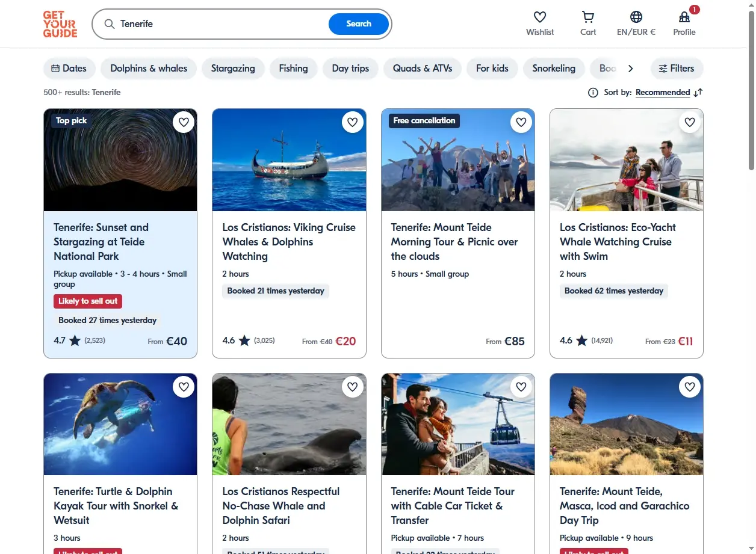The image size is (756, 554).
Task: Select the For kids chip
Action: coord(492,69)
